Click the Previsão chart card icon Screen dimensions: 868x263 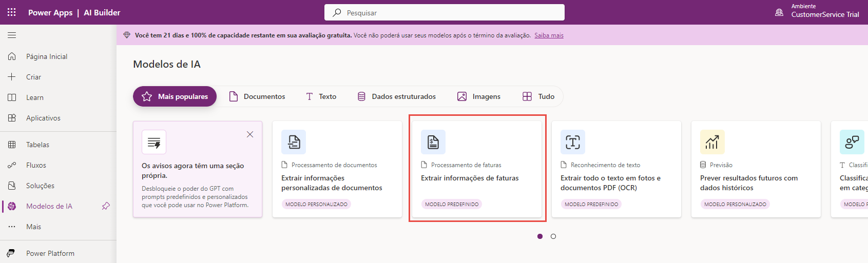pos(712,142)
